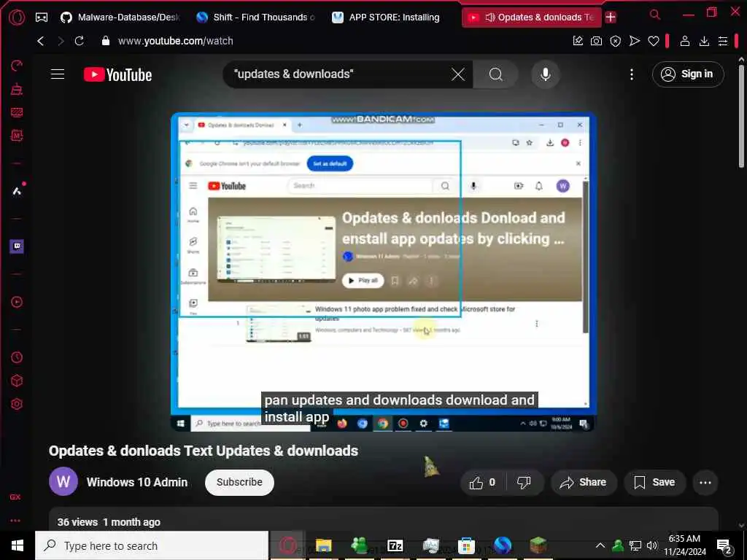Open browser profile account icon

[x=684, y=41]
